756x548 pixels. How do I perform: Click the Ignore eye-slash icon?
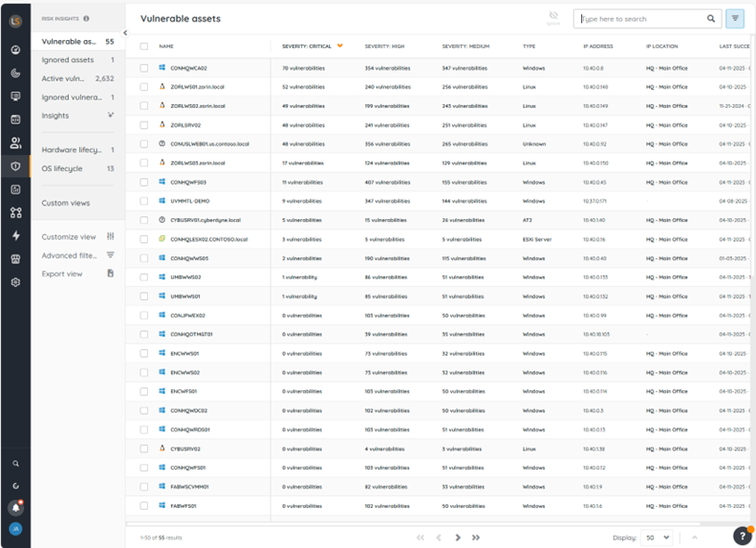tap(553, 17)
